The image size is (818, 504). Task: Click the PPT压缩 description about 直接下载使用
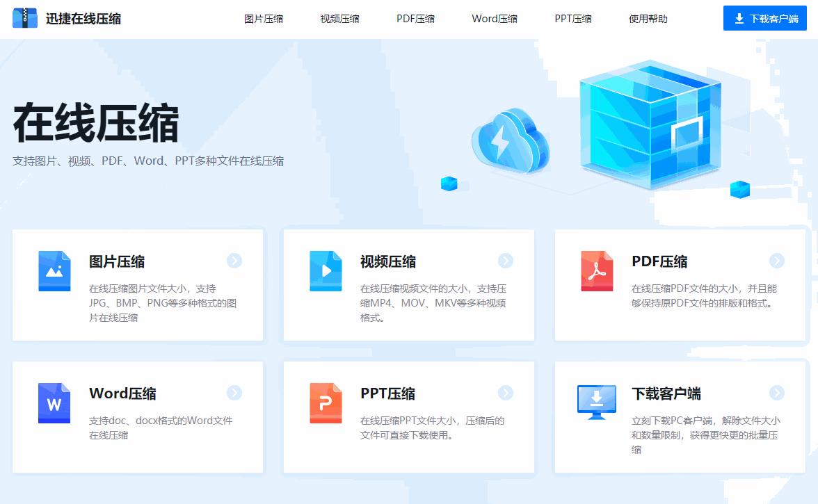point(433,428)
